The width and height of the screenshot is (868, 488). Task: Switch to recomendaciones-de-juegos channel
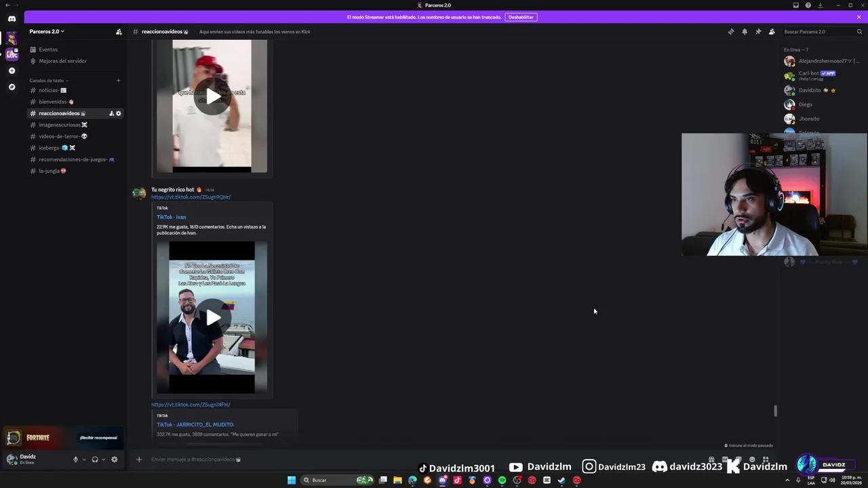coord(76,159)
